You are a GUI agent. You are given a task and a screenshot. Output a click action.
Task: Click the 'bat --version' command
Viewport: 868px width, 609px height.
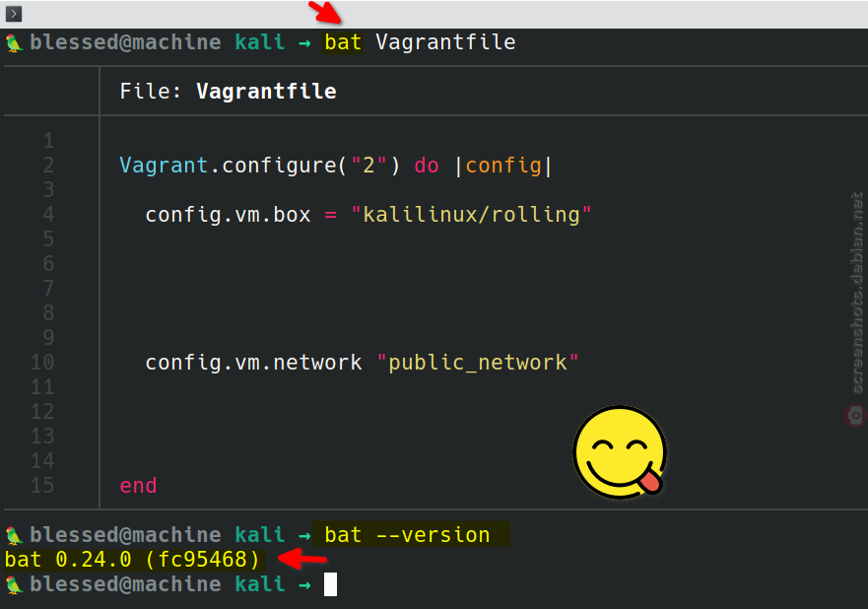click(x=407, y=535)
